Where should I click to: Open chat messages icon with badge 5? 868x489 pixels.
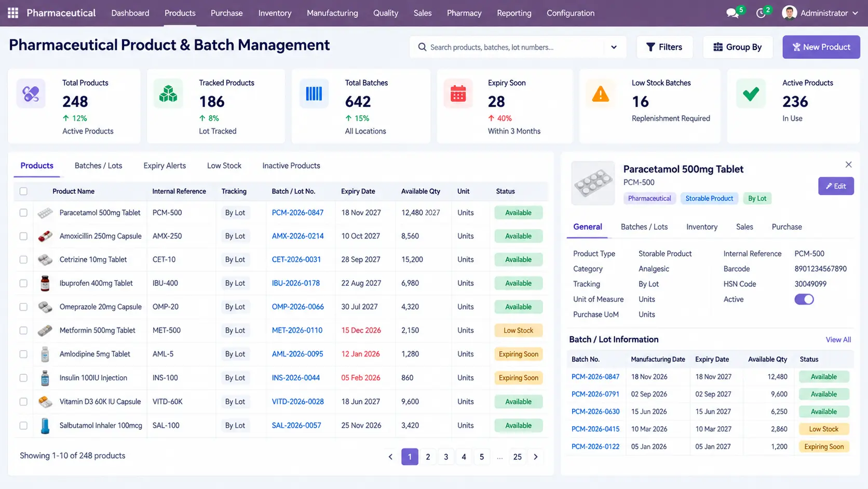(733, 13)
